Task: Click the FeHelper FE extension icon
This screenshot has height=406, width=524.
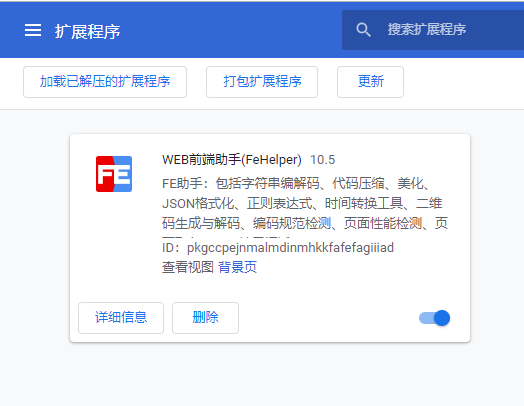Action: [x=114, y=174]
